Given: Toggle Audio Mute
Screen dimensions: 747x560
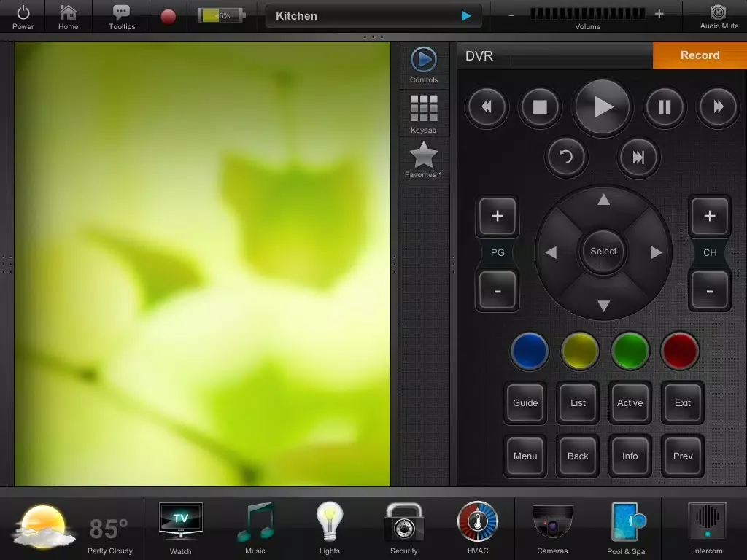Looking at the screenshot, I should click(x=719, y=17).
